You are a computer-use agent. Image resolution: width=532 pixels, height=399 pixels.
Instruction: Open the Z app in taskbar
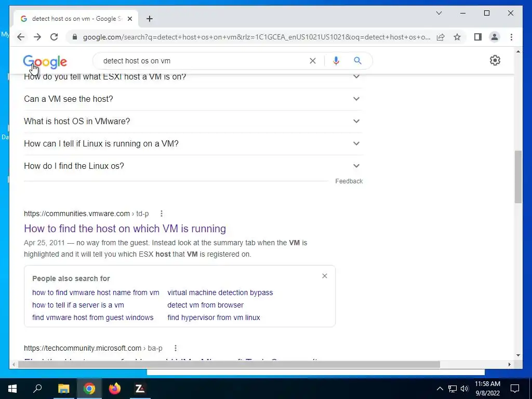tap(140, 389)
